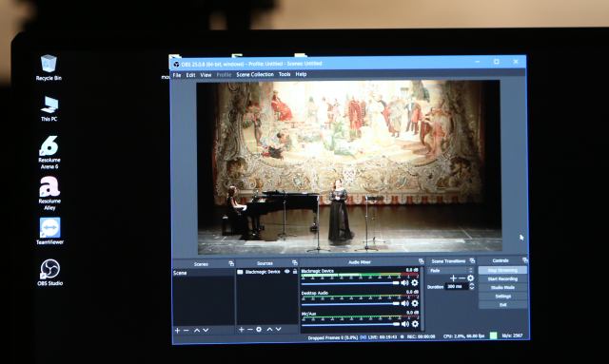Mute Desktop Audio speaker icon

point(404,303)
